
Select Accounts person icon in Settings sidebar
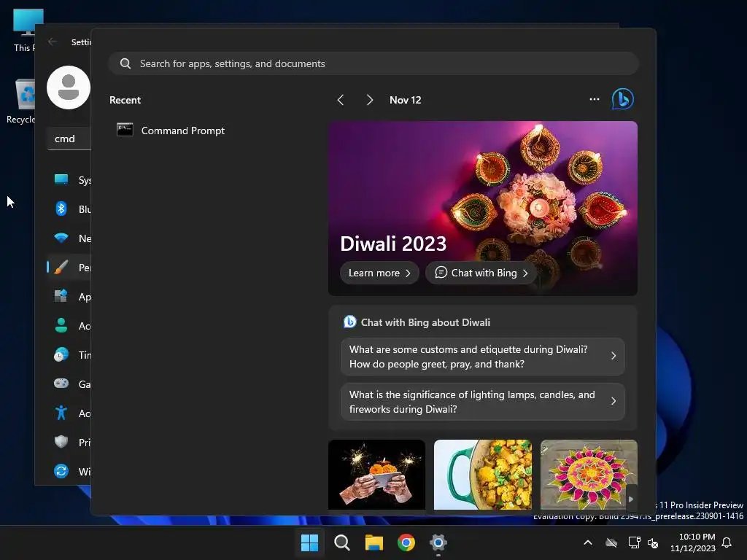point(61,325)
